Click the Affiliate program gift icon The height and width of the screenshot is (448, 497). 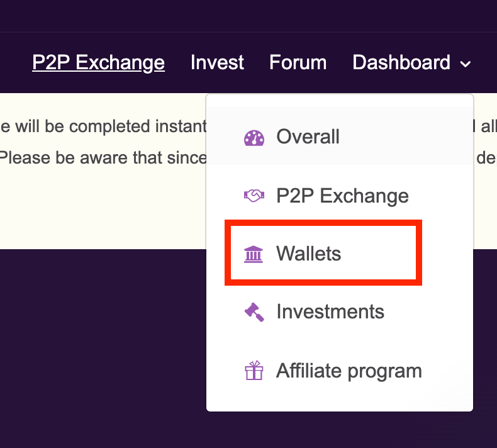[254, 370]
